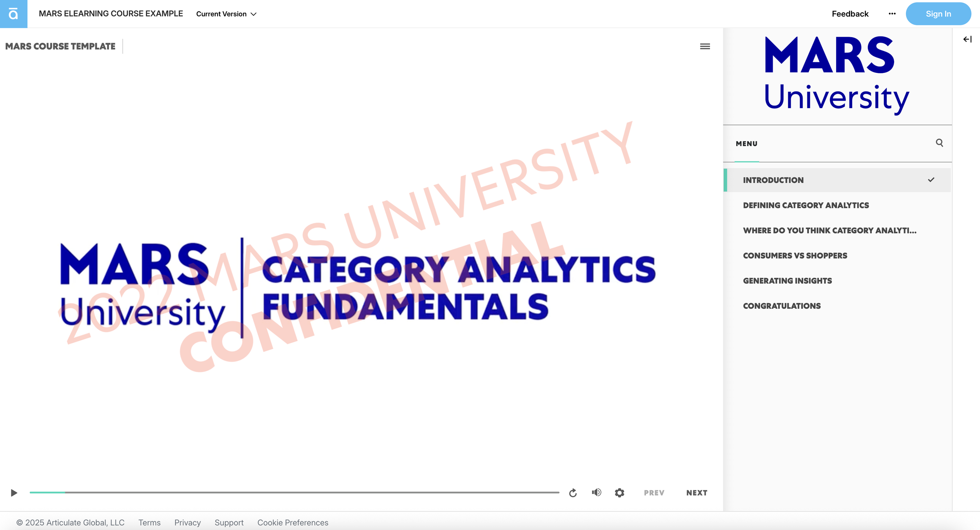980x530 pixels.
Task: Open the Privacy link
Action: [x=187, y=523]
